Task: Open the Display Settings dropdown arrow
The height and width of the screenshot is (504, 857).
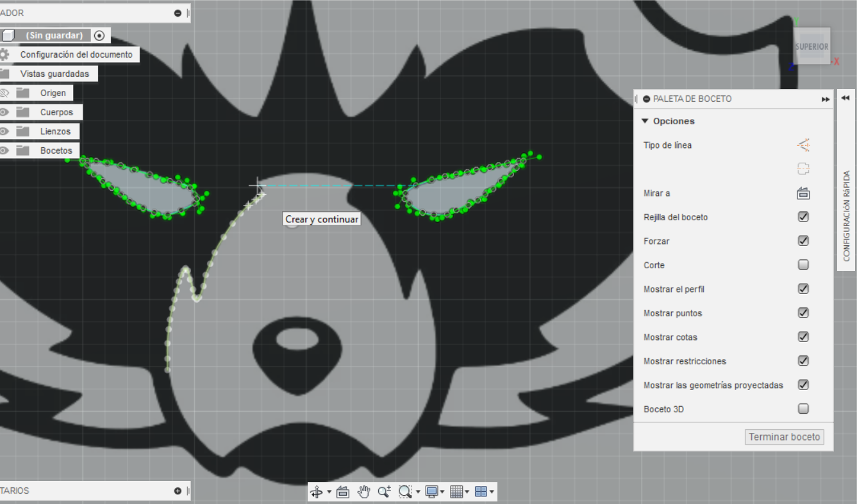Action: click(x=442, y=492)
